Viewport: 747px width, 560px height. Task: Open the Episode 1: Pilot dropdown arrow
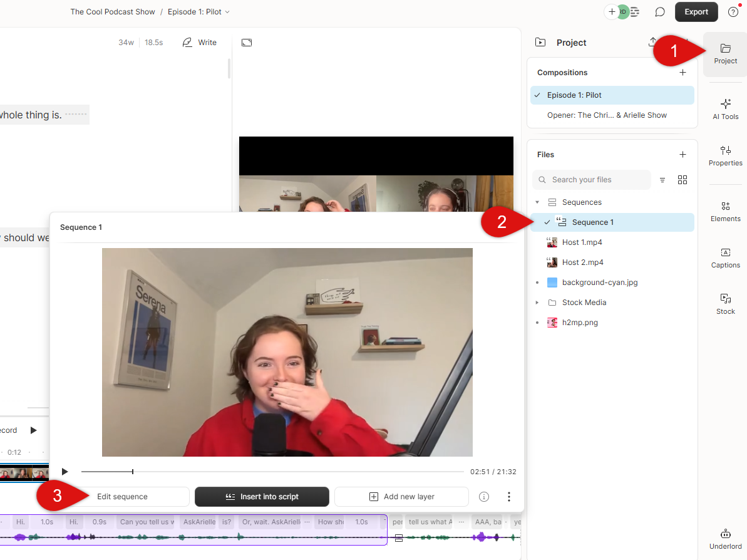pyautogui.click(x=226, y=11)
